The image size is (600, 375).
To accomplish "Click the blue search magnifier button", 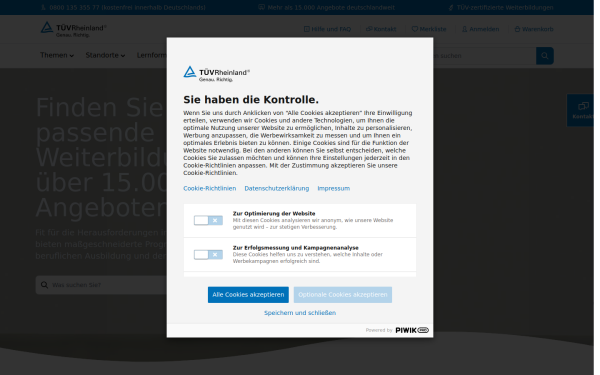I will point(545,56).
